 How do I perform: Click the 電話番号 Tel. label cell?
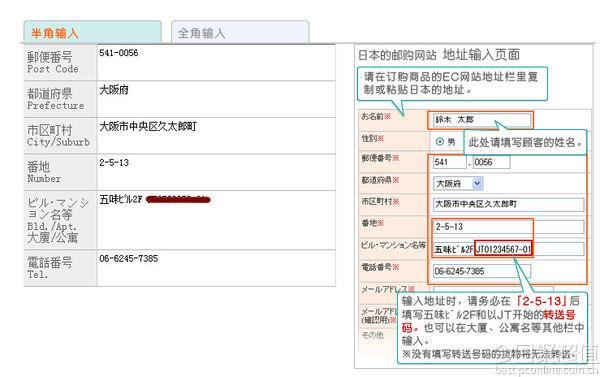tap(60, 268)
